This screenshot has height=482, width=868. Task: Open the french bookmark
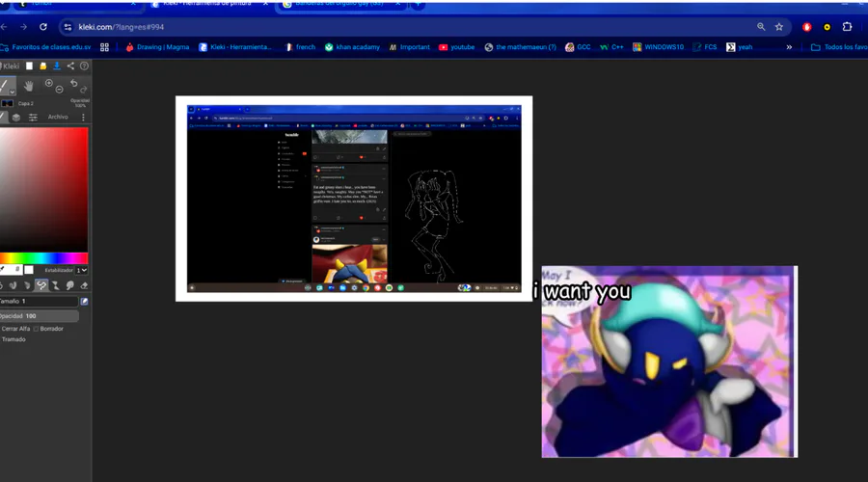(300, 47)
